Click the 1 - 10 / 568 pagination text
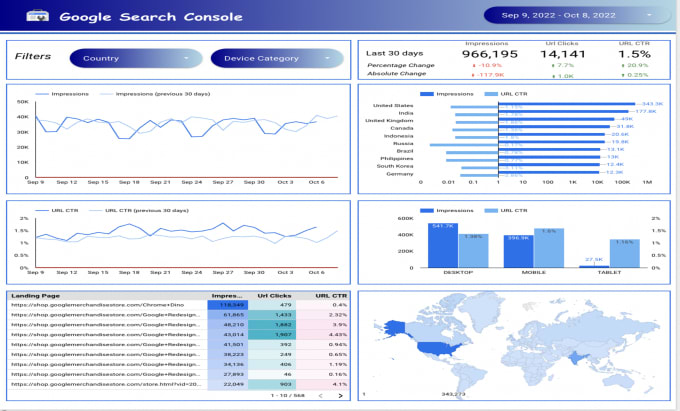Viewport: 680px width, 411px height. point(288,395)
